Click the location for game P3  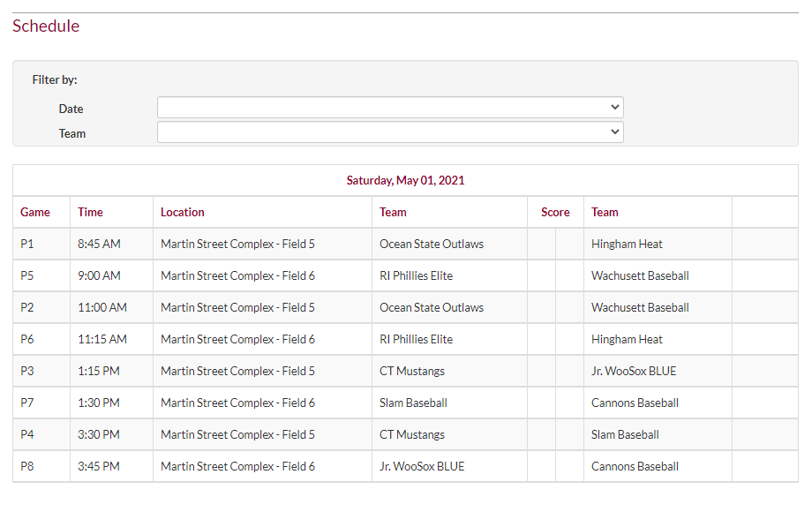pos(237,371)
